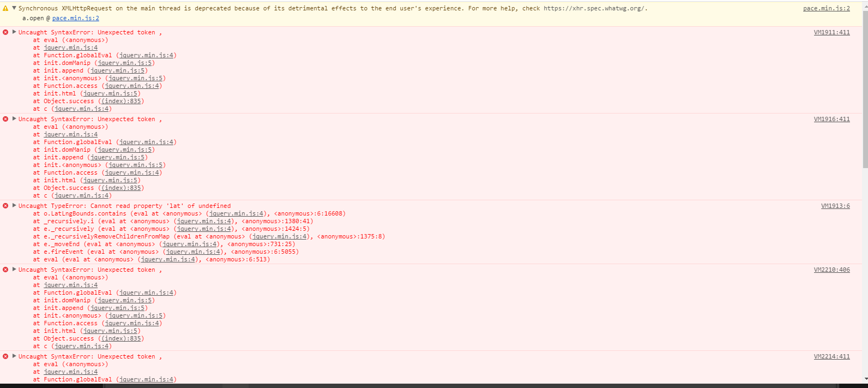The height and width of the screenshot is (388, 868).
Task: Click the scrollbar down arrow at bottom
Action: pyautogui.click(x=865, y=379)
